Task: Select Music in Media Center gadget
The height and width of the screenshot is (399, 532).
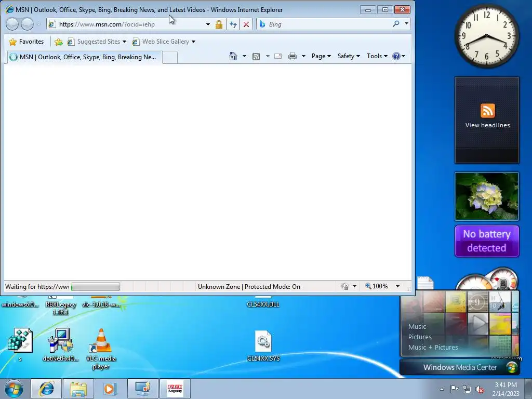Action: click(x=417, y=326)
